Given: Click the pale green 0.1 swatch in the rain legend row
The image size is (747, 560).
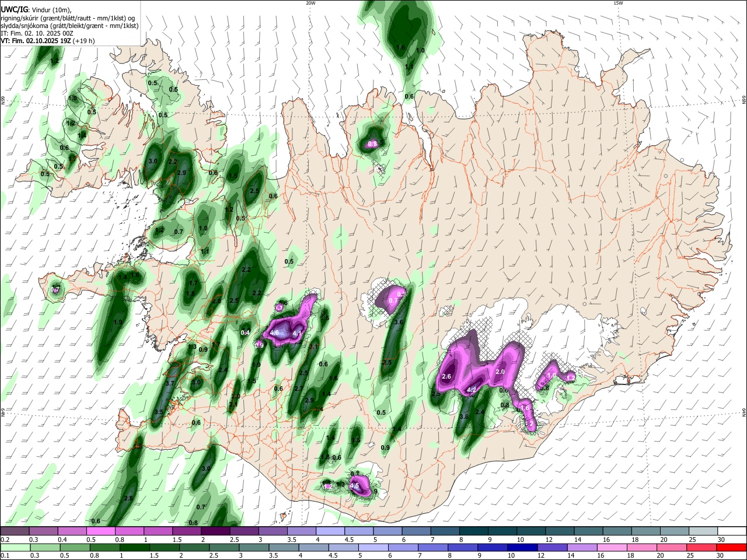Looking at the screenshot, I should (15, 547).
